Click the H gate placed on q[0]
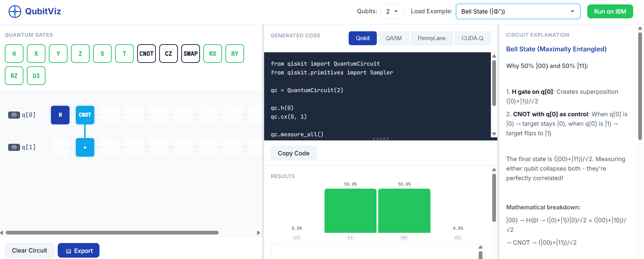This screenshot has height=259, width=644. coord(60,115)
